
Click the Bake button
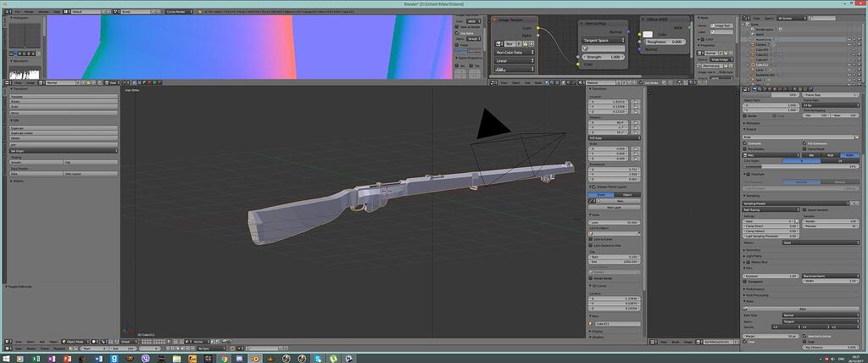pyautogui.click(x=801, y=310)
